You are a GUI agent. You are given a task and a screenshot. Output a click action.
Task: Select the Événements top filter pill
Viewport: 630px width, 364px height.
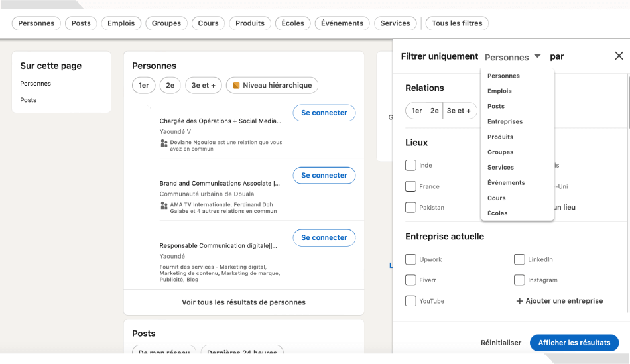tap(342, 23)
